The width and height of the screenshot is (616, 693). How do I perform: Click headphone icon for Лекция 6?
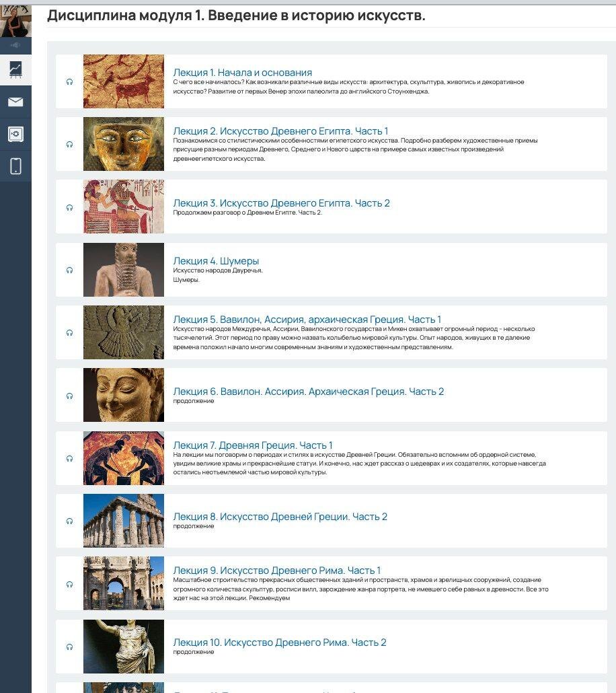tap(69, 396)
